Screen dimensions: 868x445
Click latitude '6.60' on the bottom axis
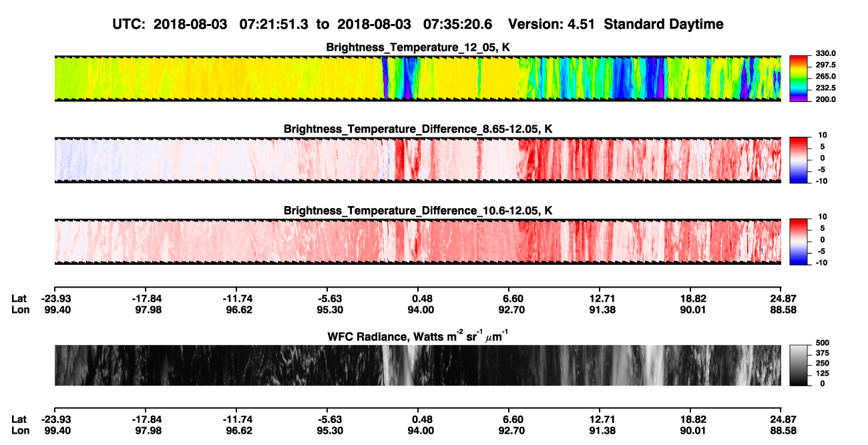[x=513, y=419]
